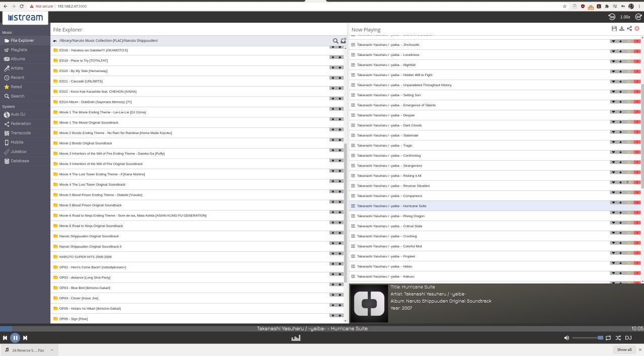Adjust the volume slider
The height and width of the screenshot is (356, 644).
point(587,338)
